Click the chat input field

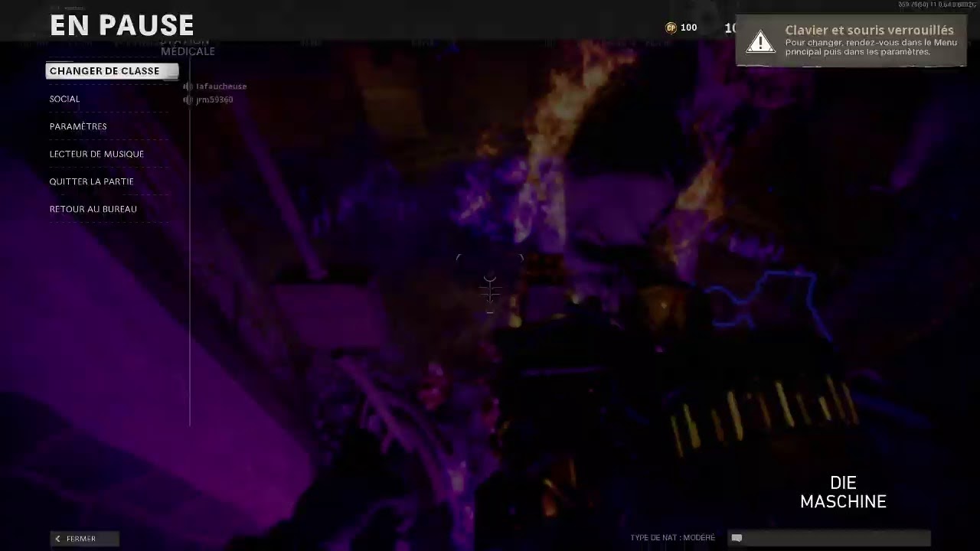click(x=829, y=538)
